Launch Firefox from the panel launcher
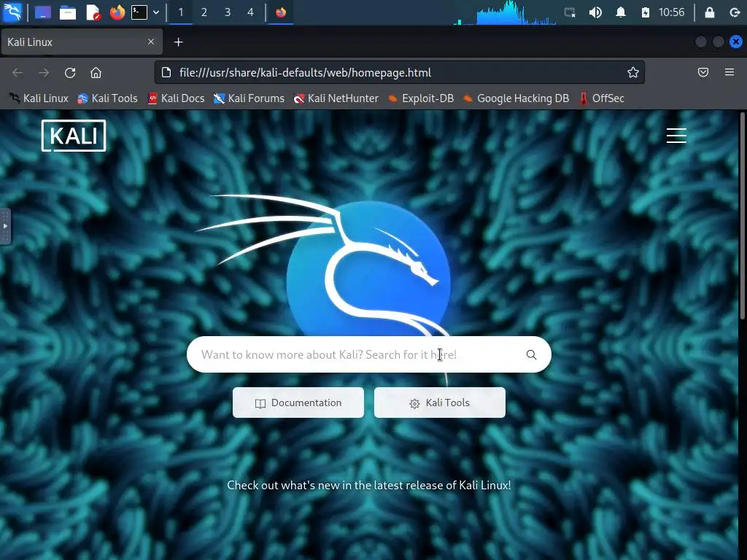The image size is (747, 560). pyautogui.click(x=117, y=12)
